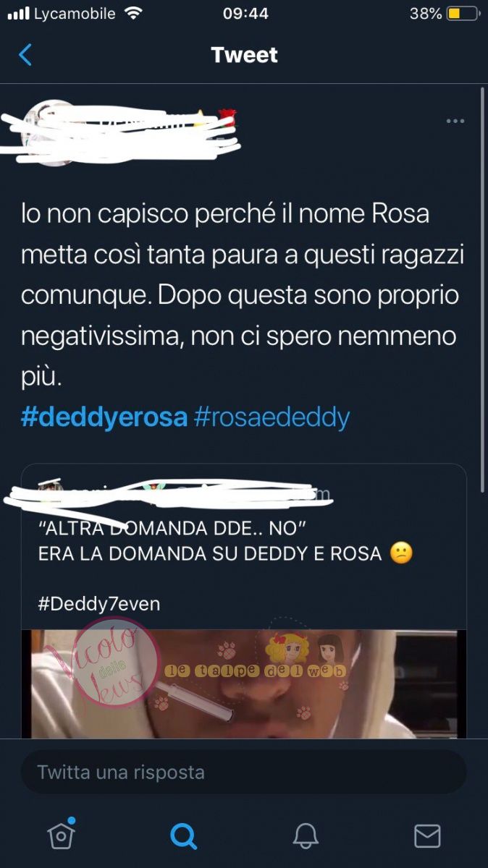Go back with the blue chevron arrow
Image resolution: width=488 pixels, height=868 pixels.
(x=25, y=55)
